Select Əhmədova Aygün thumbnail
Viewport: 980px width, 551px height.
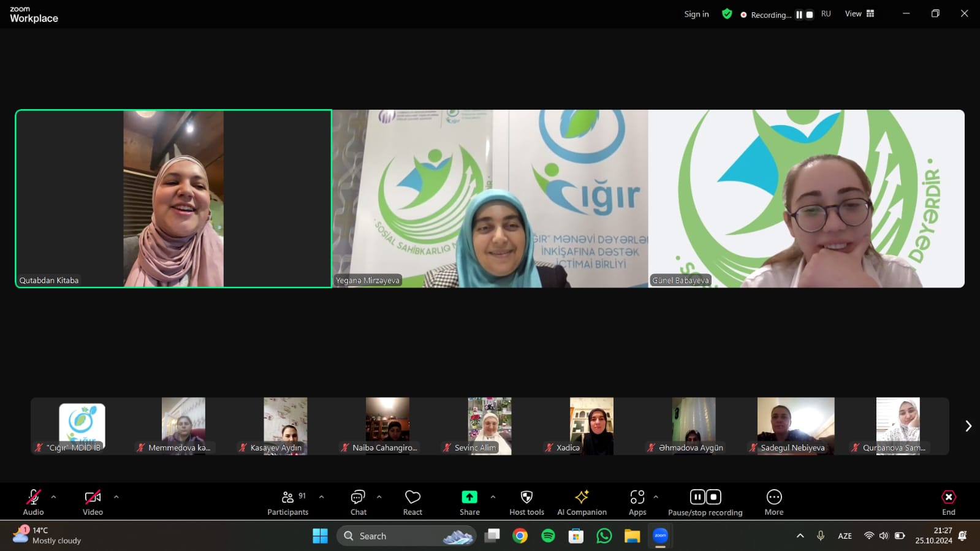694,426
